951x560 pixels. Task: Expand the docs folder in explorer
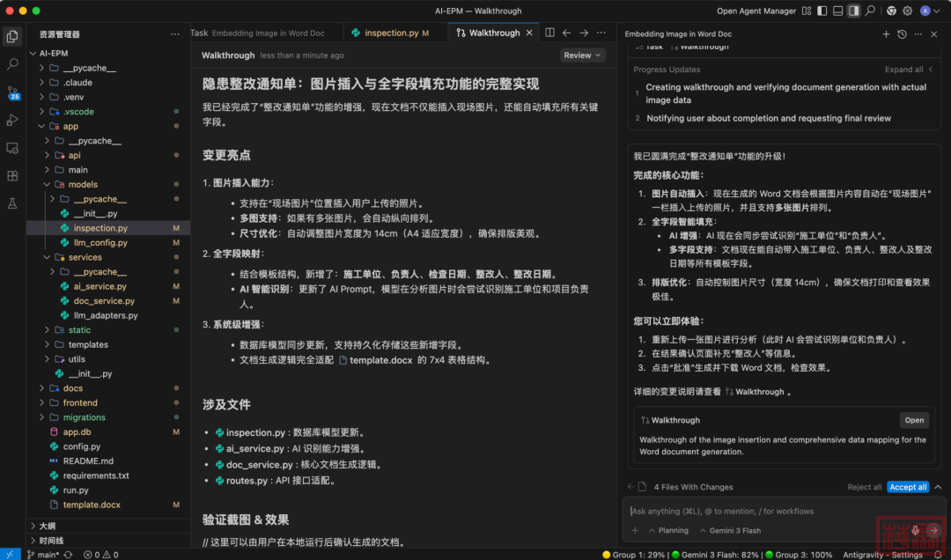(72, 388)
